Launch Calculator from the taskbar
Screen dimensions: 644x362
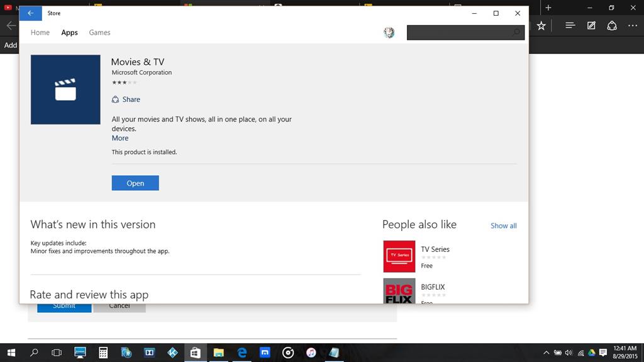(x=103, y=353)
